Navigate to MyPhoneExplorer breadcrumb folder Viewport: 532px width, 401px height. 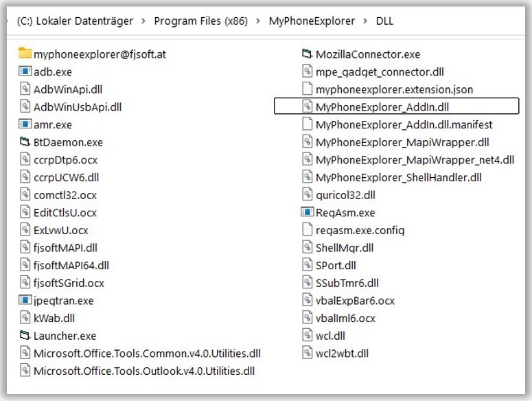(312, 21)
